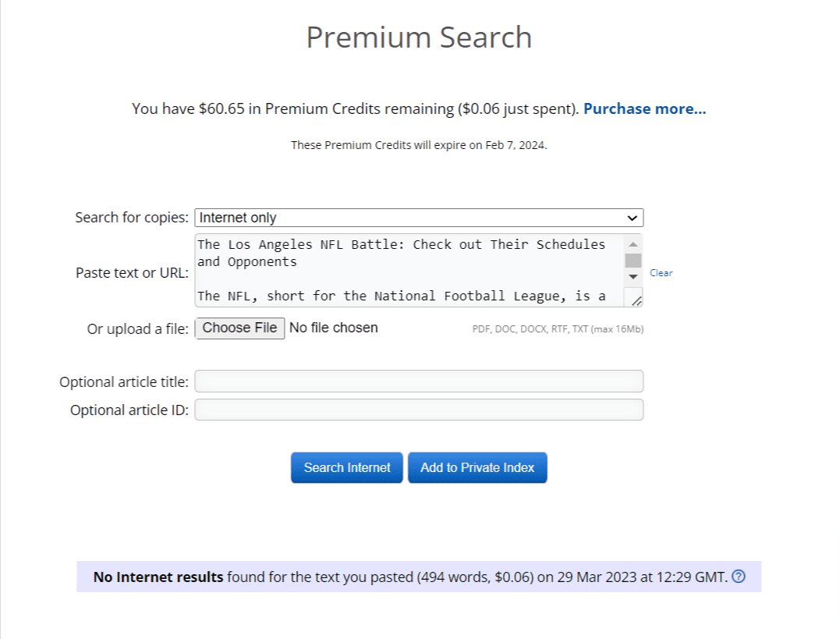Clear the pasted text via Clear link

point(661,273)
